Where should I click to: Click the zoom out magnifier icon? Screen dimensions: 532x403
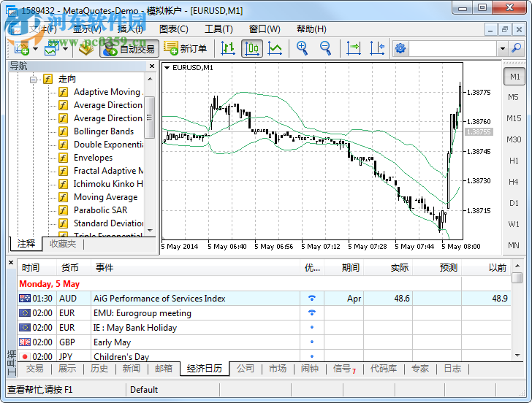[x=325, y=48]
